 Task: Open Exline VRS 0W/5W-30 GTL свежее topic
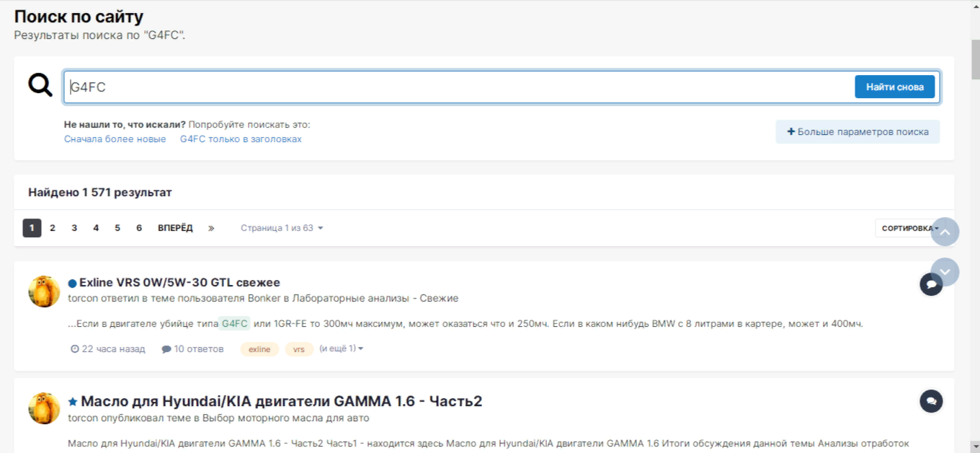(x=179, y=283)
